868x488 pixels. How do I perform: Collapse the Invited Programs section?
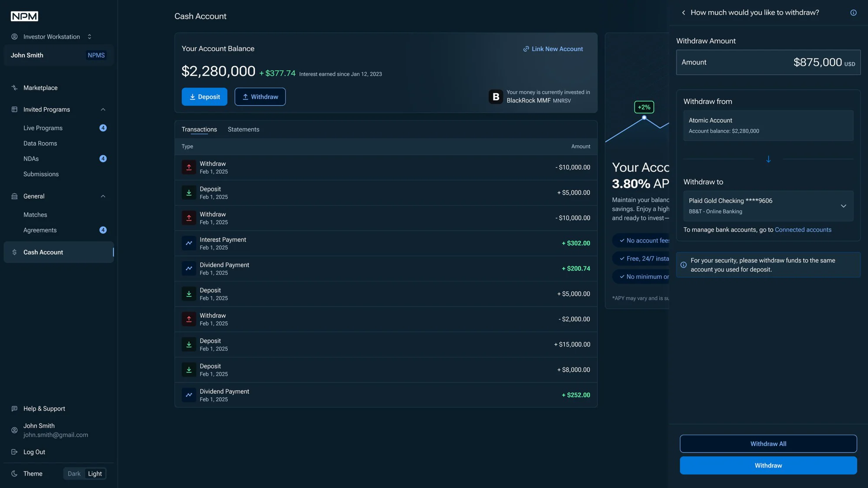[103, 109]
